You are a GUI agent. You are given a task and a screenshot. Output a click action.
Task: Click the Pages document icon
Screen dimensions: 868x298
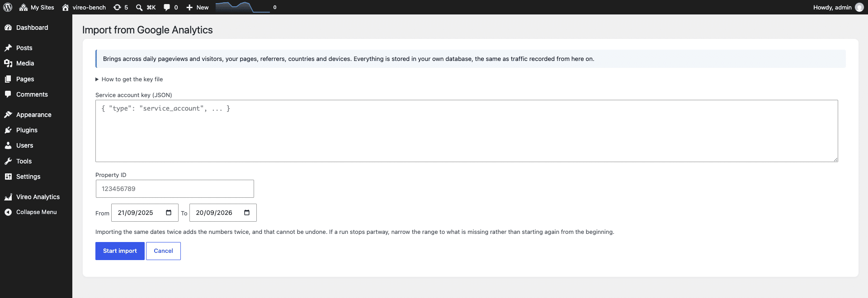point(8,79)
